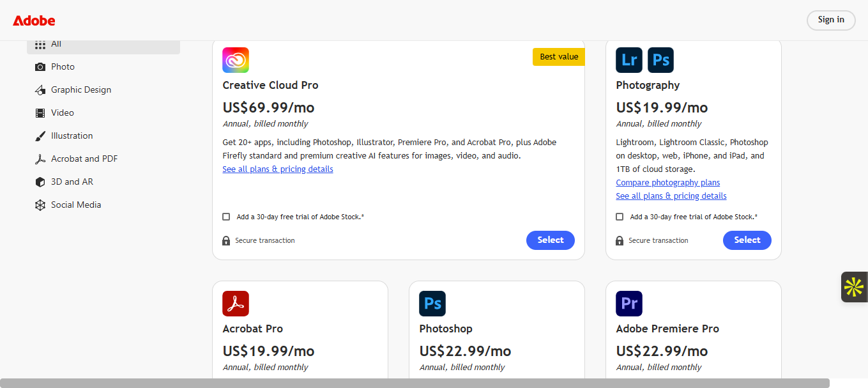This screenshot has width=868, height=388.
Task: Open the Compare photography plans link
Action: tap(667, 183)
